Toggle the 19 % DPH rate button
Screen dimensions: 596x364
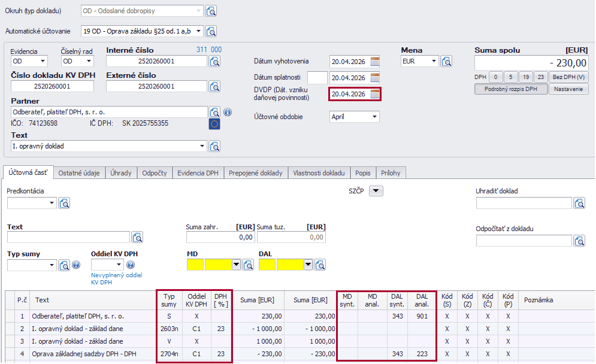click(525, 77)
